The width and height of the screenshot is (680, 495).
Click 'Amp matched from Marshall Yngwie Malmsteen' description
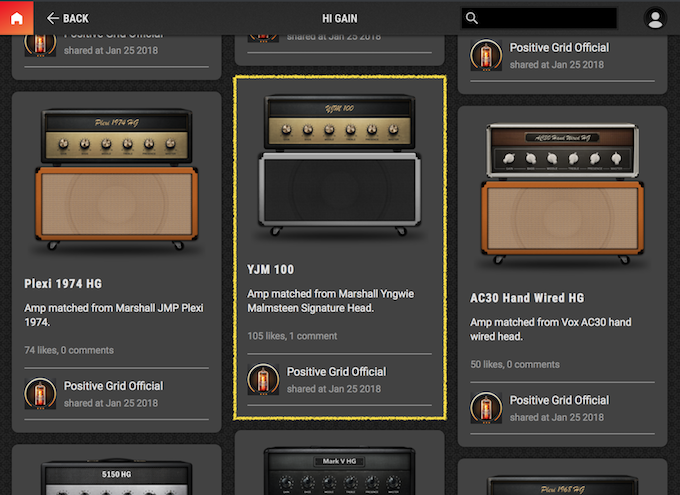330,301
